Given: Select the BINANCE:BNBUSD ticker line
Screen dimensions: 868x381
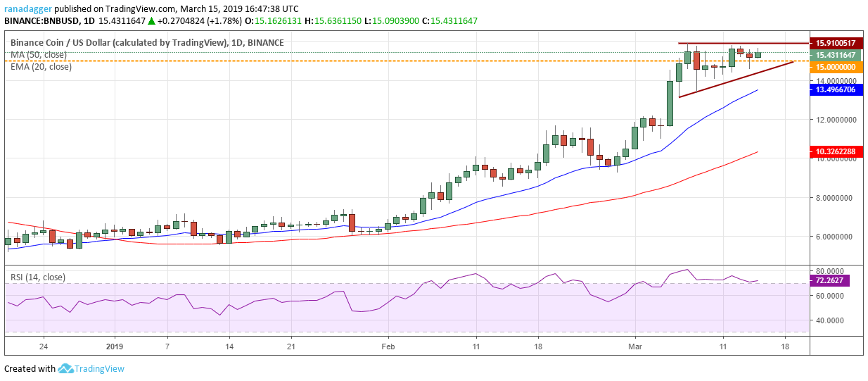Looking at the screenshot, I should pyautogui.click(x=241, y=21).
